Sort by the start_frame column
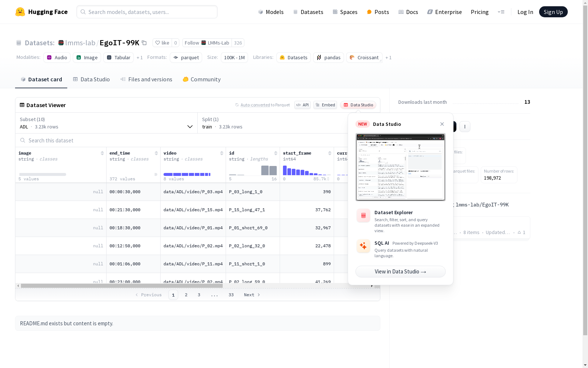 (x=330, y=153)
